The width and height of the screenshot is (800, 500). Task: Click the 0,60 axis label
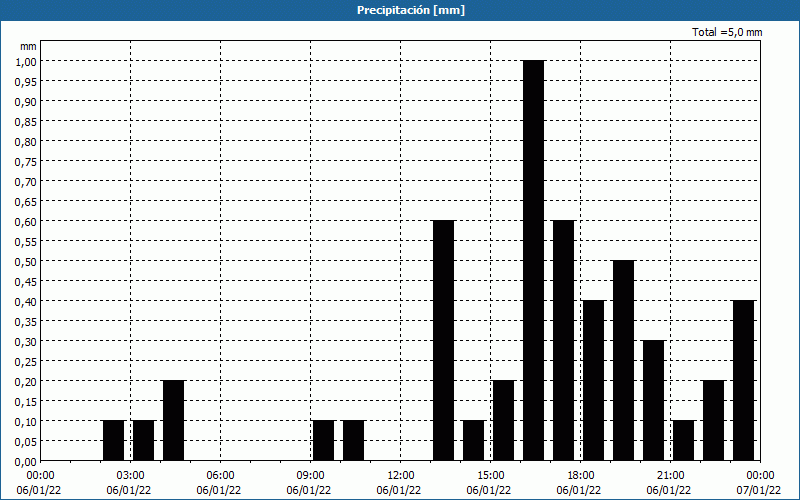tap(26, 221)
